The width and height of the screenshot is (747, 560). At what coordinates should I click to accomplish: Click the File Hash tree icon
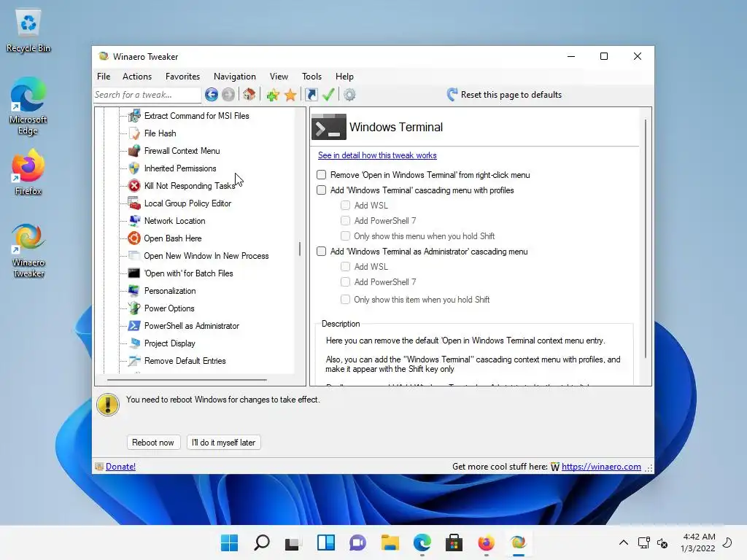point(134,133)
